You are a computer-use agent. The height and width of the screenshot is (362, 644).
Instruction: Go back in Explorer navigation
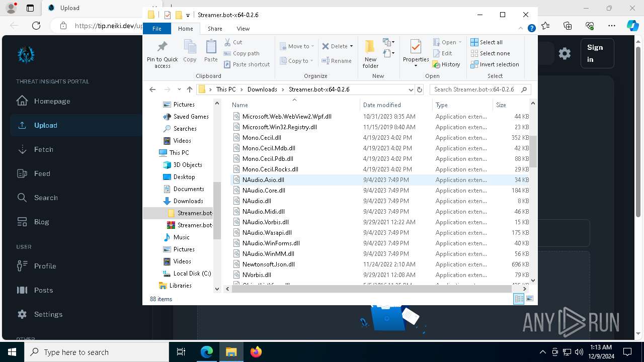(x=152, y=89)
